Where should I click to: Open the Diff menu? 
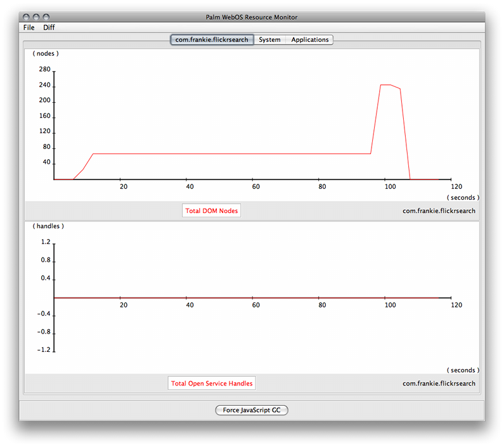(49, 28)
